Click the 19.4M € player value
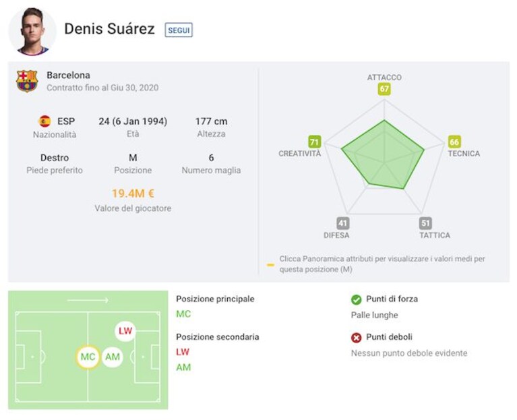This screenshot has height=420, width=517. point(133,193)
